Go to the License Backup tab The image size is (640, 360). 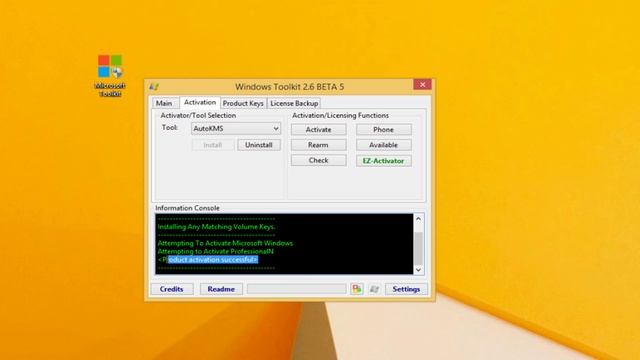tap(294, 103)
